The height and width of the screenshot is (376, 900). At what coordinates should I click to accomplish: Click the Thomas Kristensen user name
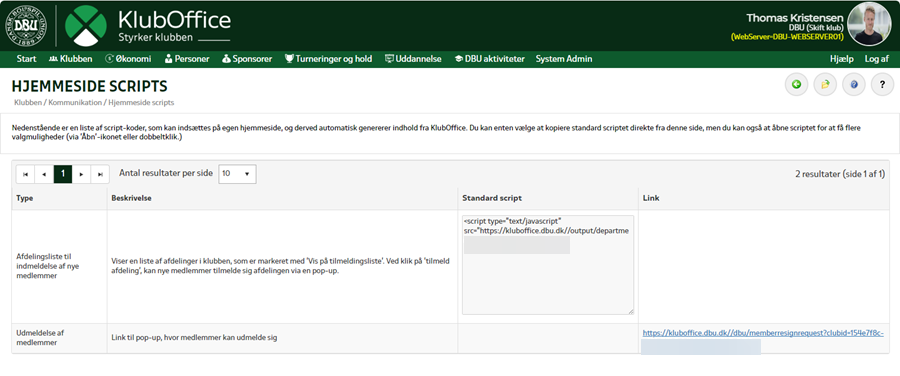[x=794, y=17]
